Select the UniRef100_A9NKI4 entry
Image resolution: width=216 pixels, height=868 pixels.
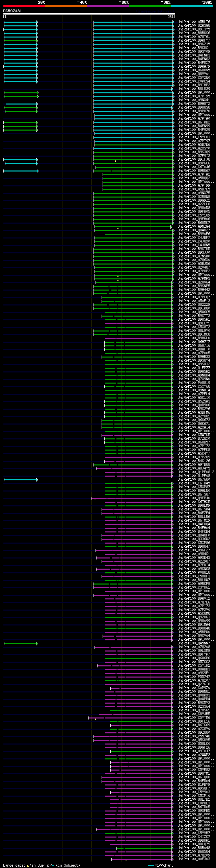click(x=194, y=390)
